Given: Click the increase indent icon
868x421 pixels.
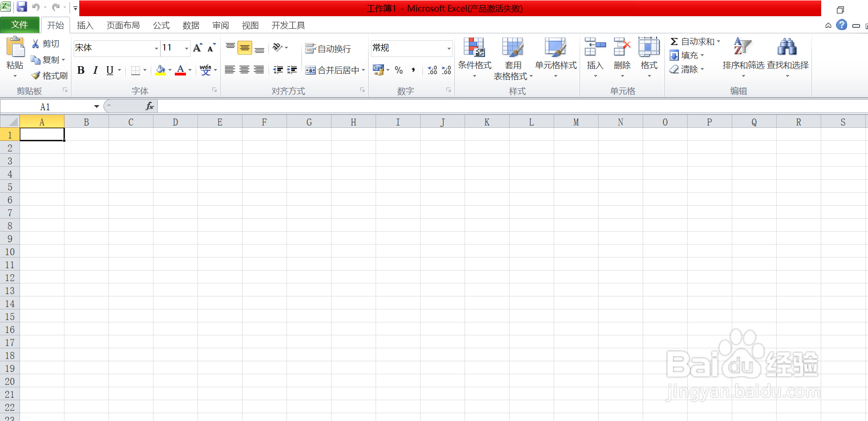Looking at the screenshot, I should coord(292,70).
